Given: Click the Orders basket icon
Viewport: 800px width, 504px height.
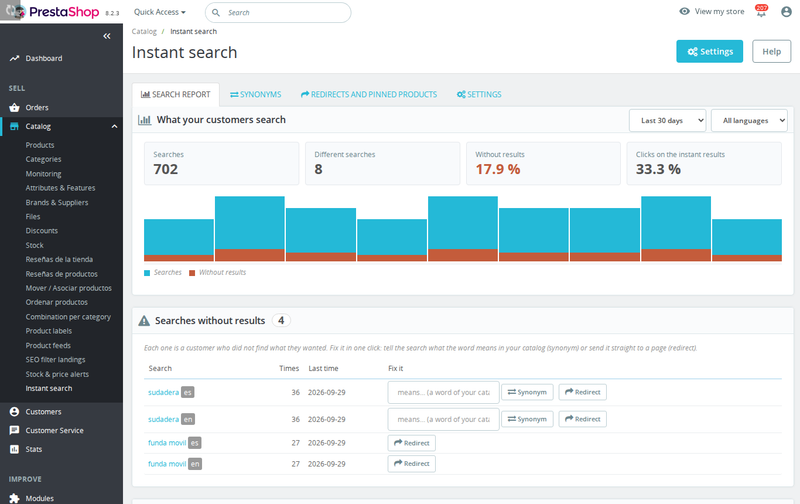Looking at the screenshot, I should click(14, 108).
